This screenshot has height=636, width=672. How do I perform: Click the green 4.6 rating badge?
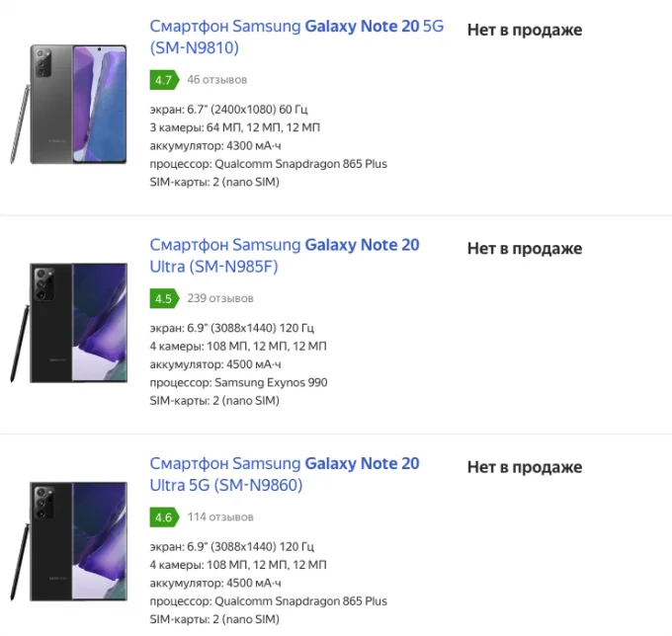click(x=164, y=517)
